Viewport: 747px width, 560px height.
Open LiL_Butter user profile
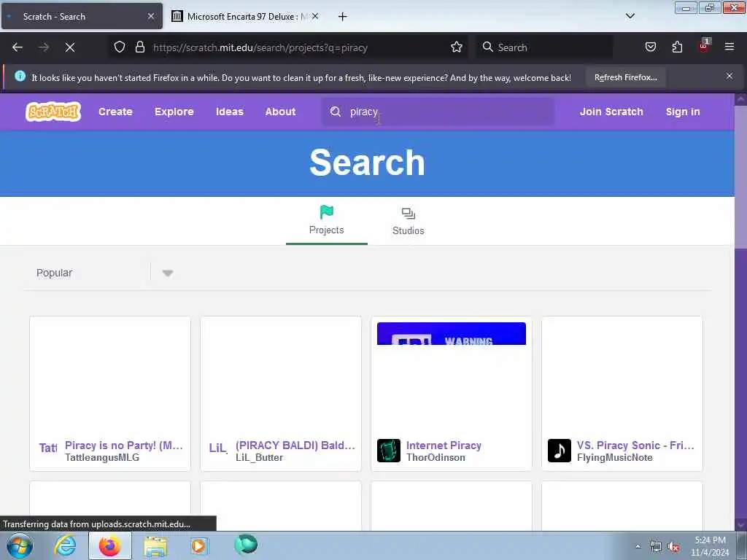pyautogui.click(x=259, y=458)
